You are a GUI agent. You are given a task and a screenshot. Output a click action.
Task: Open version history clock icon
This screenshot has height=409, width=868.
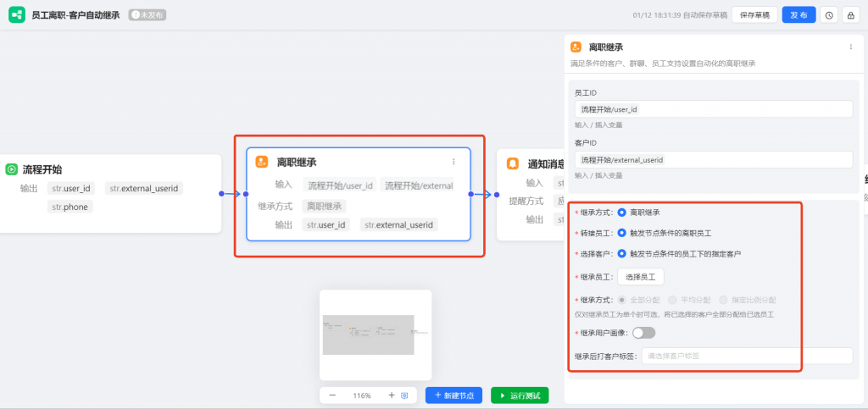coord(829,15)
